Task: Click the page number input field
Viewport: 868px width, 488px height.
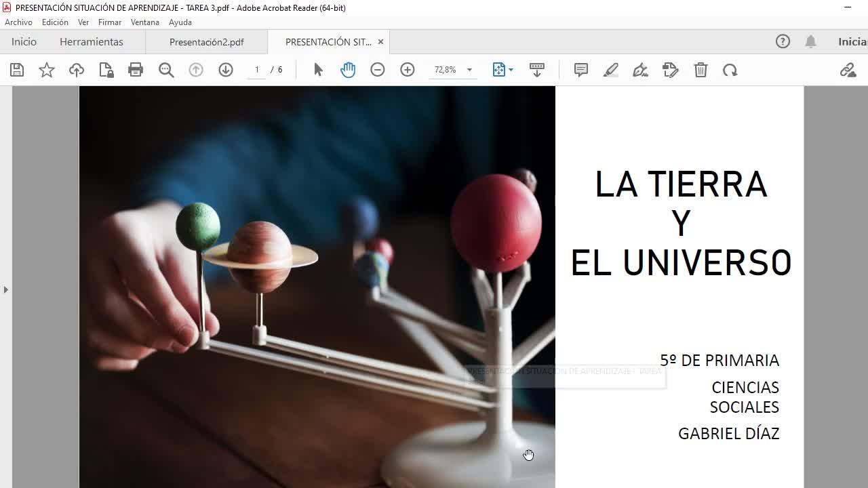Action: tap(257, 70)
